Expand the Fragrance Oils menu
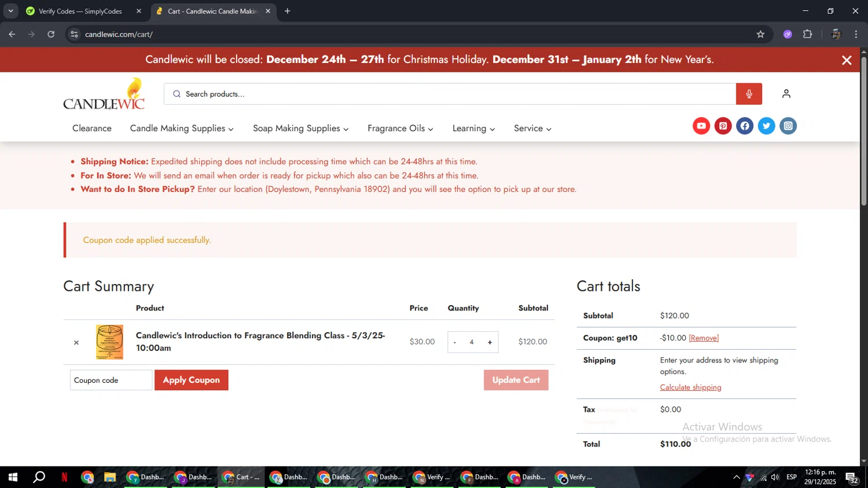The width and height of the screenshot is (868, 488). click(400, 128)
